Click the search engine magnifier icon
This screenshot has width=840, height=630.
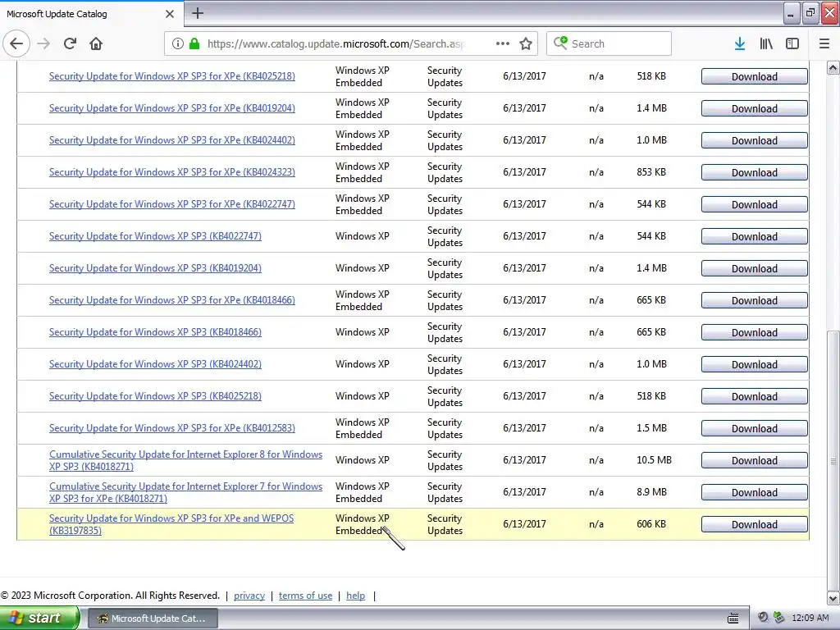(560, 43)
